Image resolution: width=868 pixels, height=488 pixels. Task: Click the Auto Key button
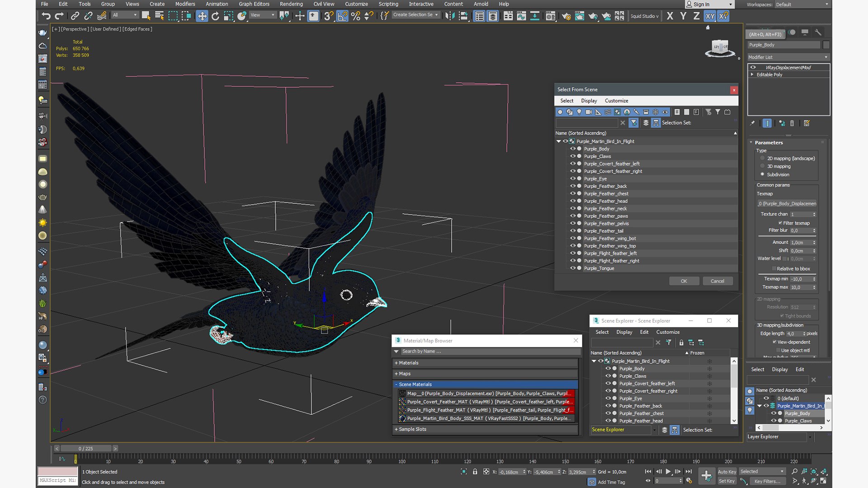coord(727,472)
